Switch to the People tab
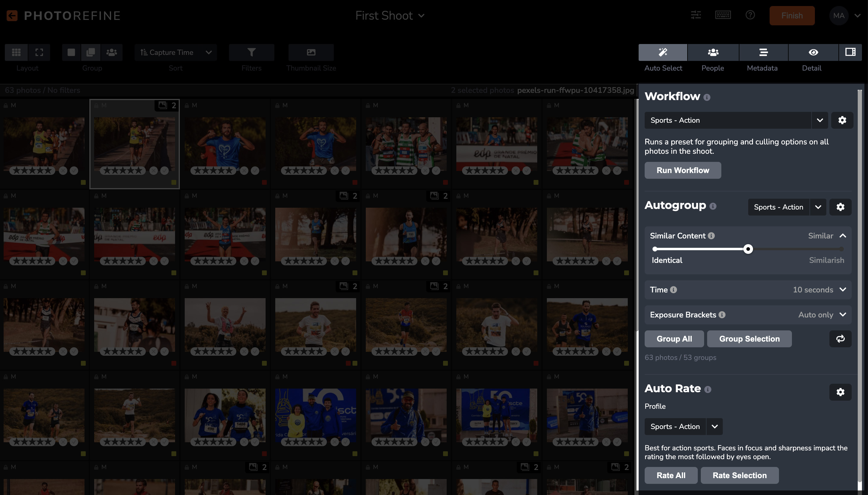 (713, 52)
